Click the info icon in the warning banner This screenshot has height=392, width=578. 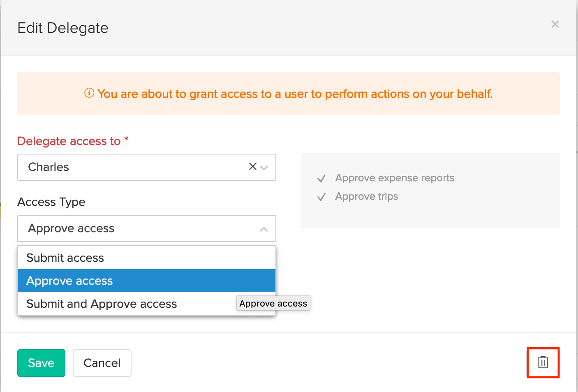[90, 94]
